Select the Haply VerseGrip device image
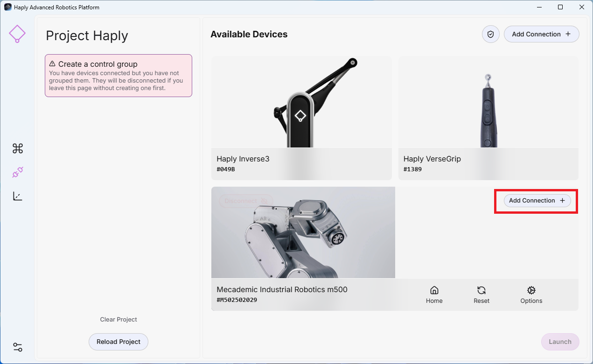The height and width of the screenshot is (364, 593). [x=488, y=102]
